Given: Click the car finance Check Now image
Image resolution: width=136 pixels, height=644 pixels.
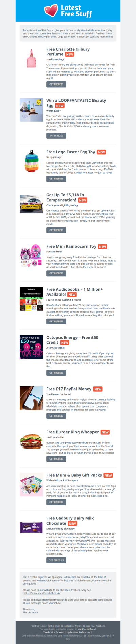Looking at the screenshot, I should pos(31,204).
